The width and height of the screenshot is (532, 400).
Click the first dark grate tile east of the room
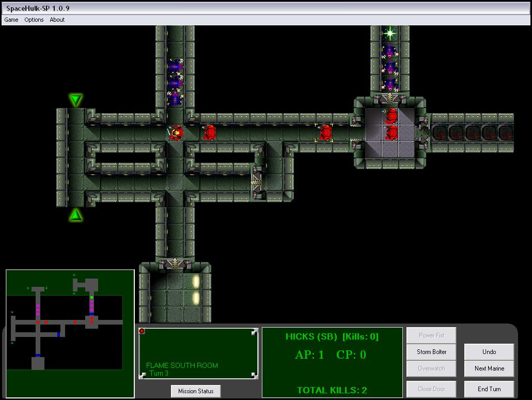(440, 133)
